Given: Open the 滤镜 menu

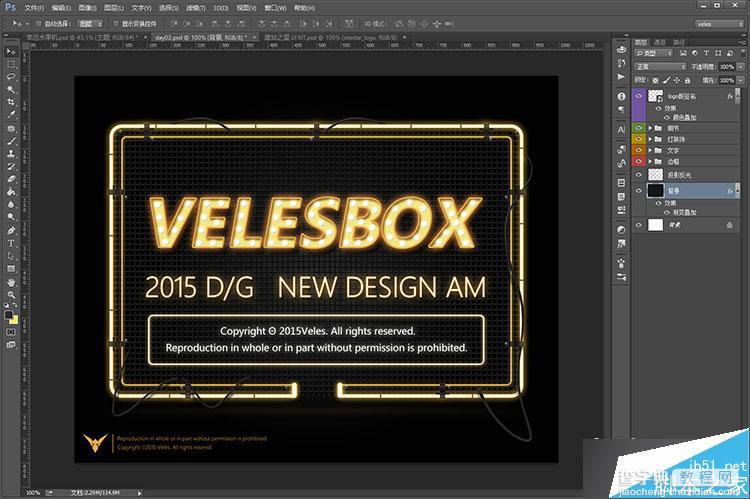Looking at the screenshot, I should tap(195, 8).
